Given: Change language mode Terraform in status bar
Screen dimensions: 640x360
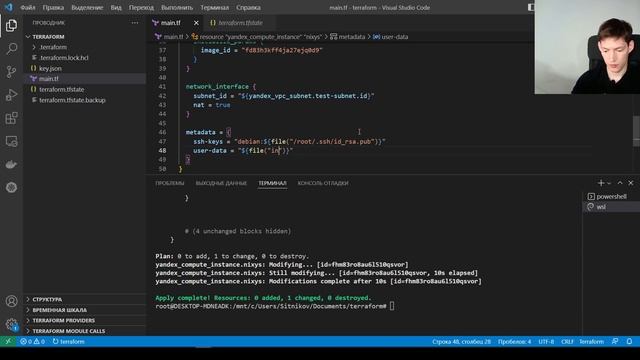Looking at the screenshot, I should 591,341.
